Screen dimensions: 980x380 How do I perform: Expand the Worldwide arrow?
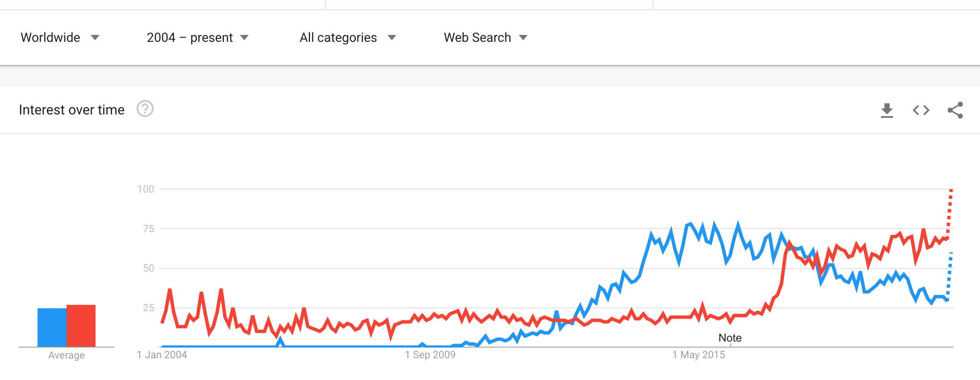tap(95, 38)
